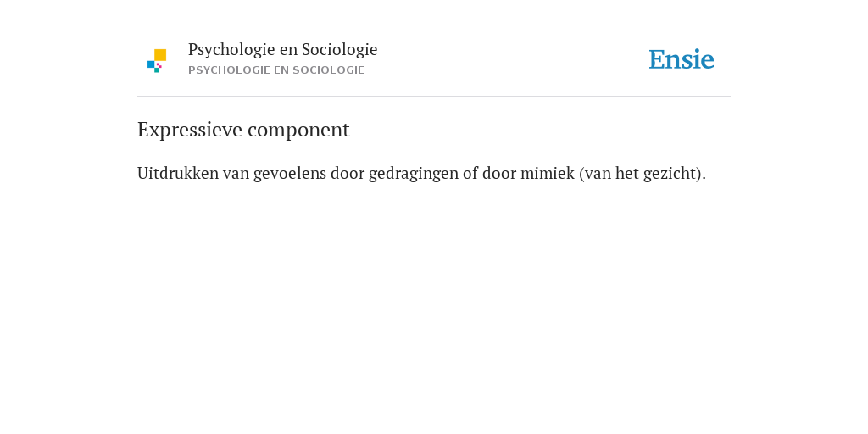The height and width of the screenshot is (434, 868).
Task: Click the word Sociologie in the title
Action: coord(339,50)
